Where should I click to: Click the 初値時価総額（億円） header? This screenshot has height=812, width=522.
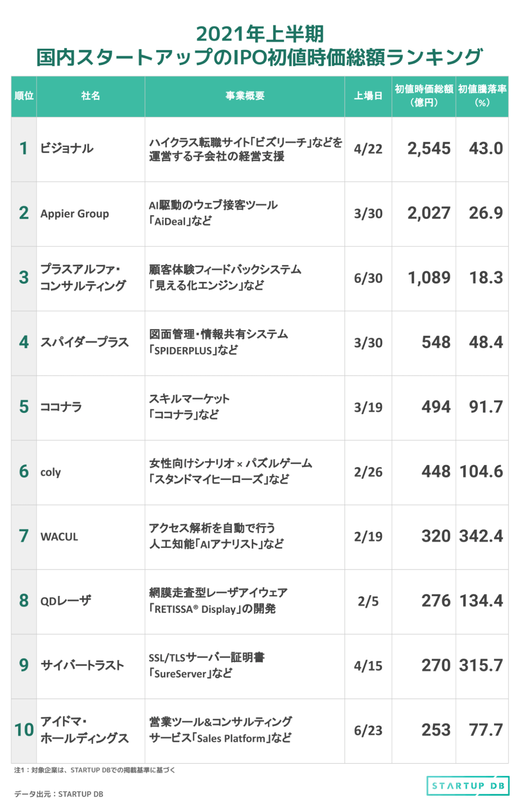coord(424,96)
